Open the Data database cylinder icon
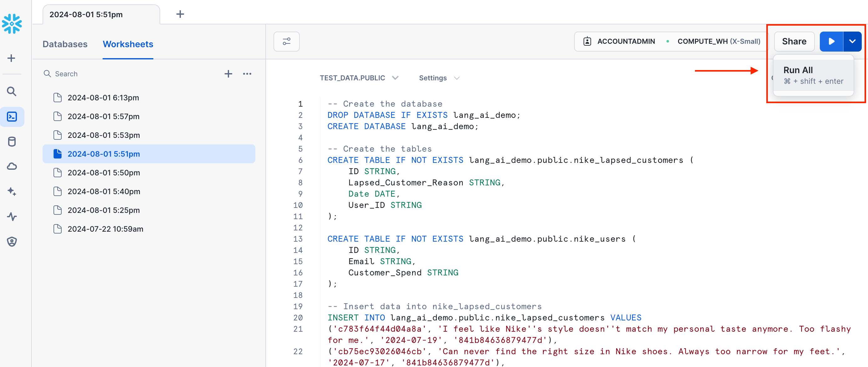The image size is (868, 367). 12,142
